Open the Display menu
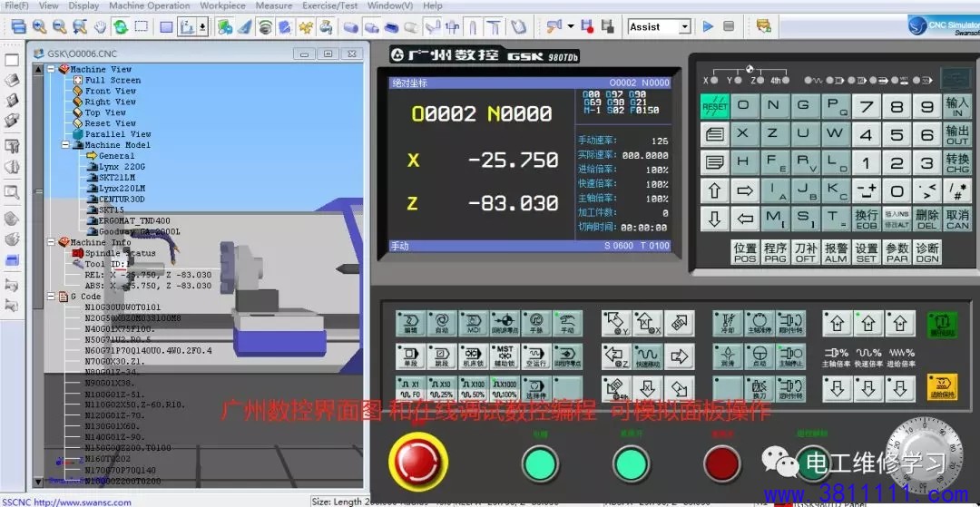 [83, 5]
